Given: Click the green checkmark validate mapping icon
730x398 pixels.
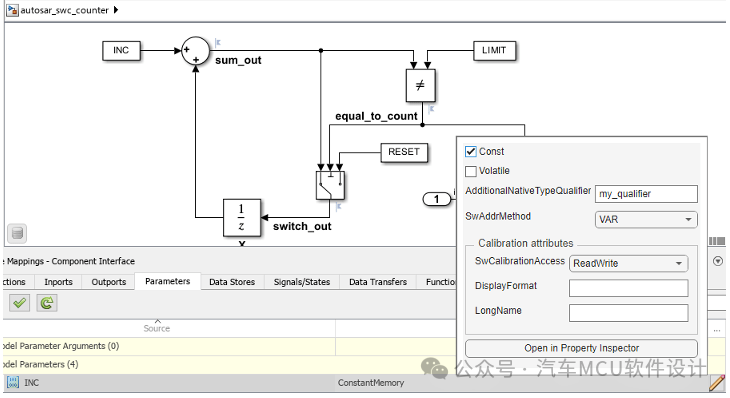Looking at the screenshot, I should [x=19, y=304].
